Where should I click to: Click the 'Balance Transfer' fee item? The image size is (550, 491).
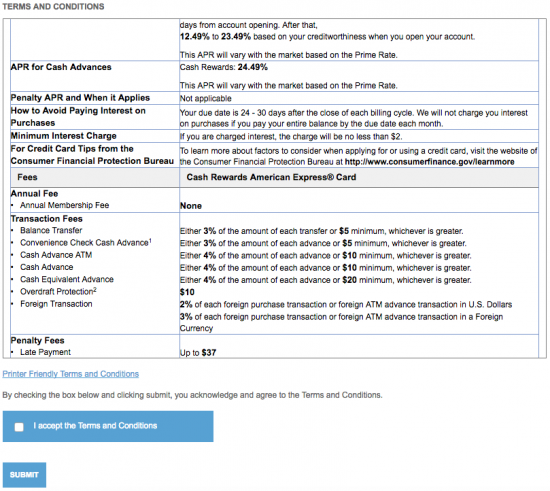pos(51,230)
